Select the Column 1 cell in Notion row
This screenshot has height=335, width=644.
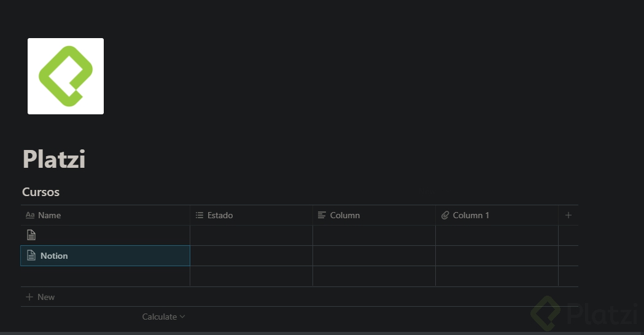pos(497,256)
